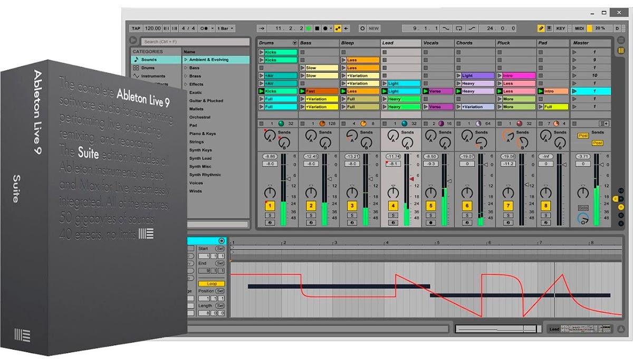Open the 1 Bar quantization dropdown
The width and height of the screenshot is (633, 364).
pos(225,28)
